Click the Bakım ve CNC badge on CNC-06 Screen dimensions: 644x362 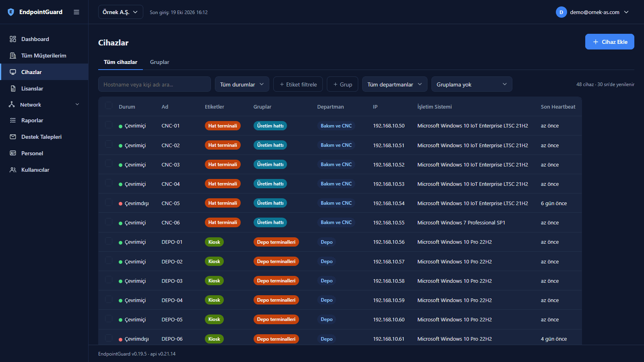336,222
